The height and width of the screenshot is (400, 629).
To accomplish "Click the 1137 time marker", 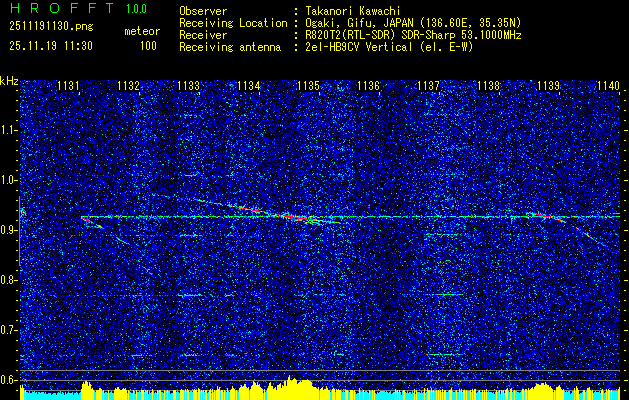I will [429, 86].
